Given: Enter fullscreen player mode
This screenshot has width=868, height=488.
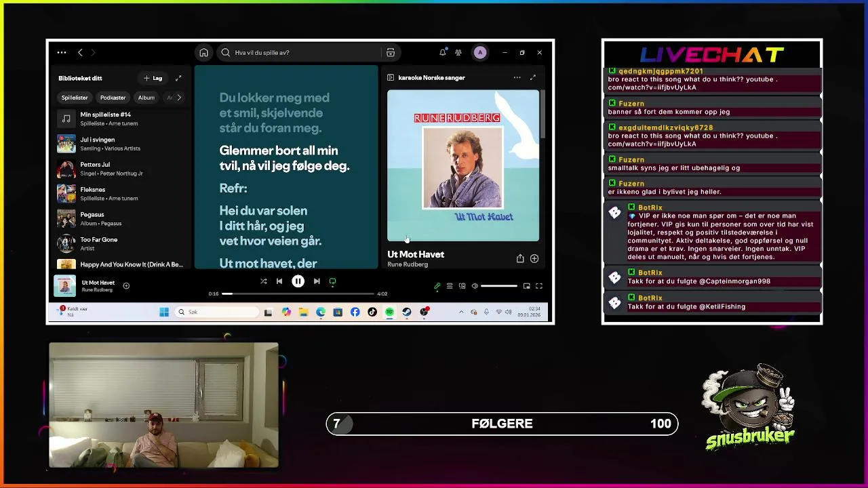Looking at the screenshot, I should pos(539,286).
